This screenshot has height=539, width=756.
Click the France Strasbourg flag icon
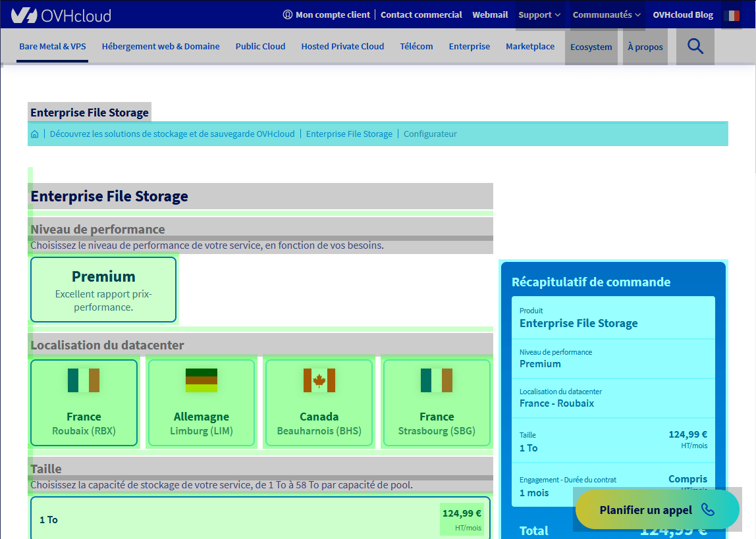437,380
